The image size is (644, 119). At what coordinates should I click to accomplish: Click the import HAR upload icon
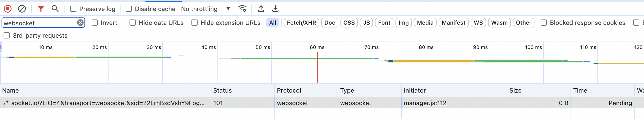[x=261, y=9]
